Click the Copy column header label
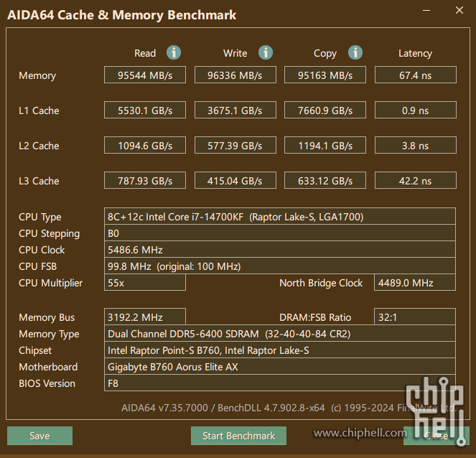 click(x=325, y=53)
